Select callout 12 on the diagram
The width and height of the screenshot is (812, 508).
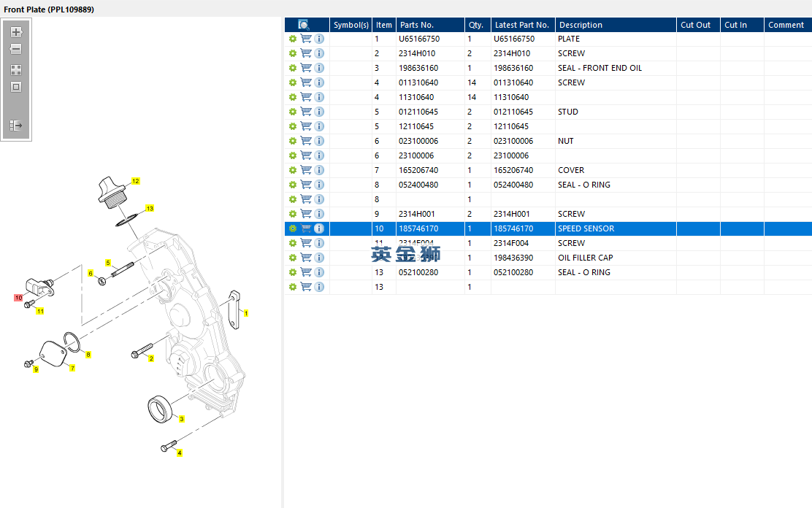(136, 181)
